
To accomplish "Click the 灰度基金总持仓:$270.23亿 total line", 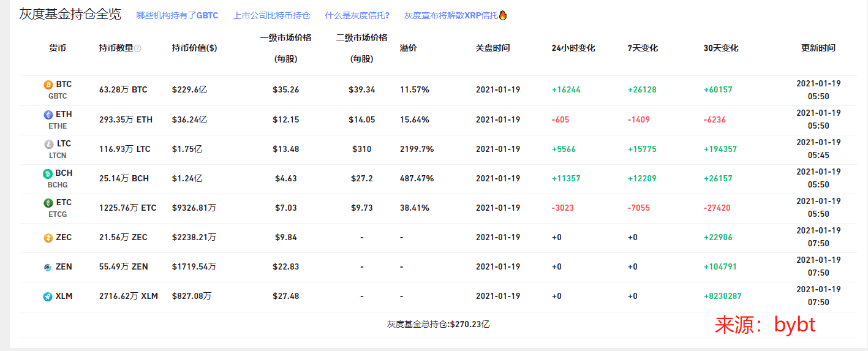I will point(438,324).
